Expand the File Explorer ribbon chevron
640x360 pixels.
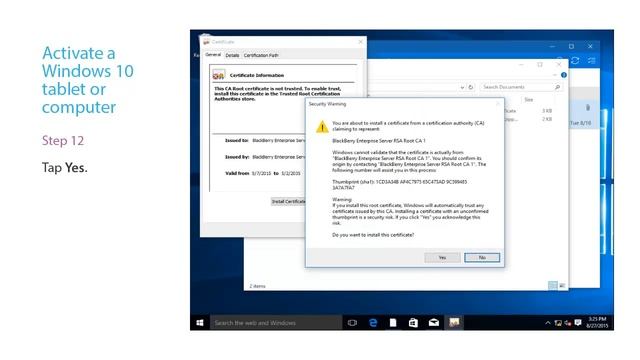tap(555, 75)
